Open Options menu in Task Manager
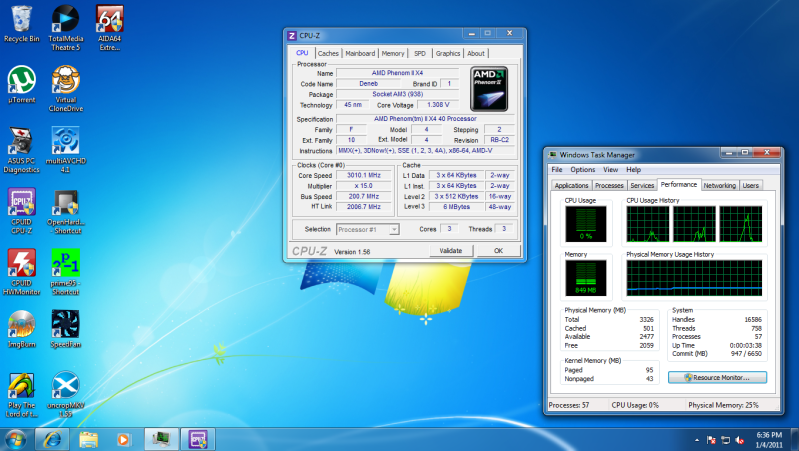 click(582, 170)
